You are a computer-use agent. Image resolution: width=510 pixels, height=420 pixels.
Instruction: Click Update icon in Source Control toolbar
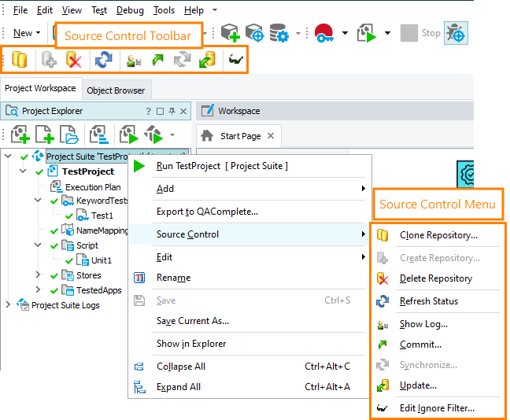coord(206,61)
